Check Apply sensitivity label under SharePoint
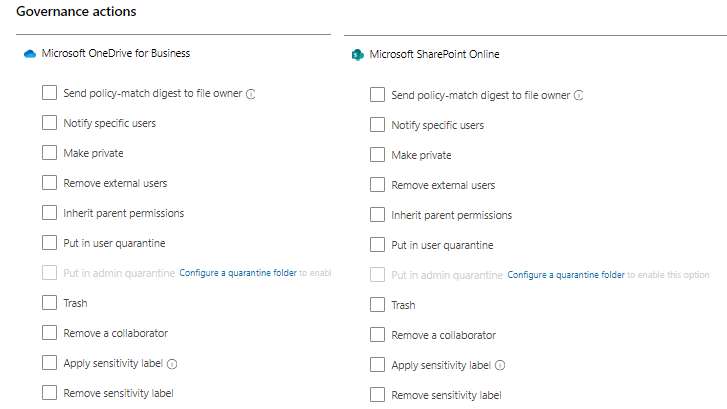This screenshot has width=727, height=409. (x=377, y=365)
